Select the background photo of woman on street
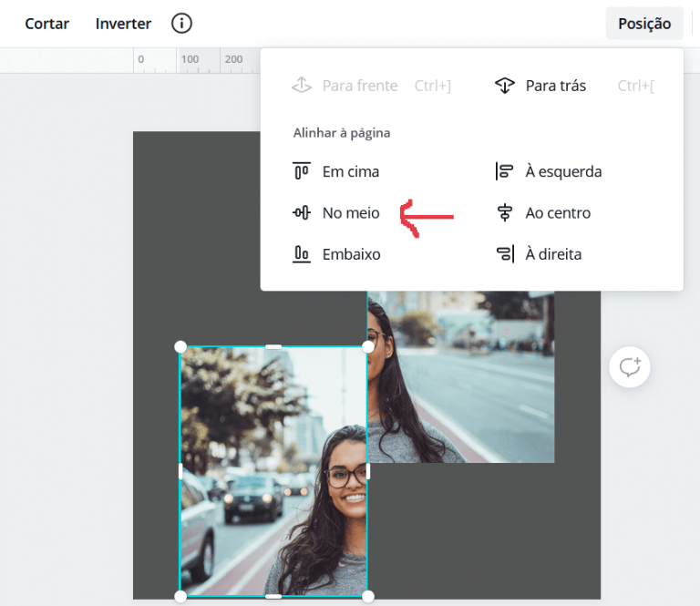The image size is (700, 606). (460, 376)
